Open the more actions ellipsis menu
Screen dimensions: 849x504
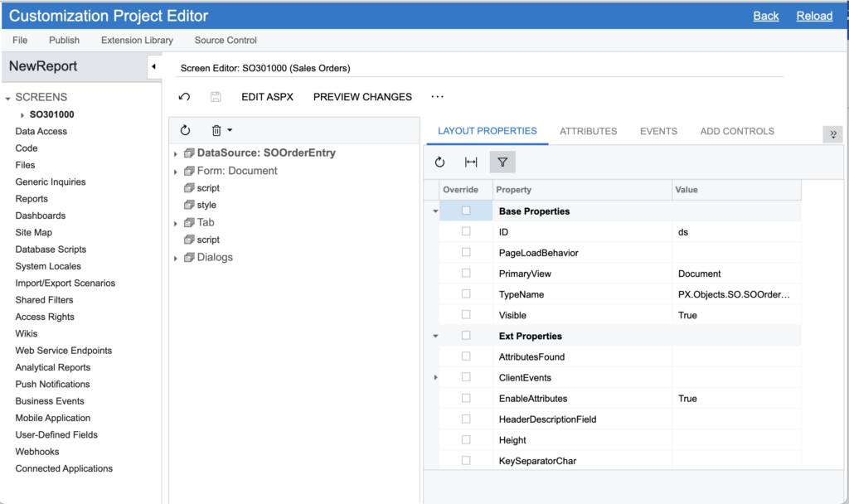438,97
